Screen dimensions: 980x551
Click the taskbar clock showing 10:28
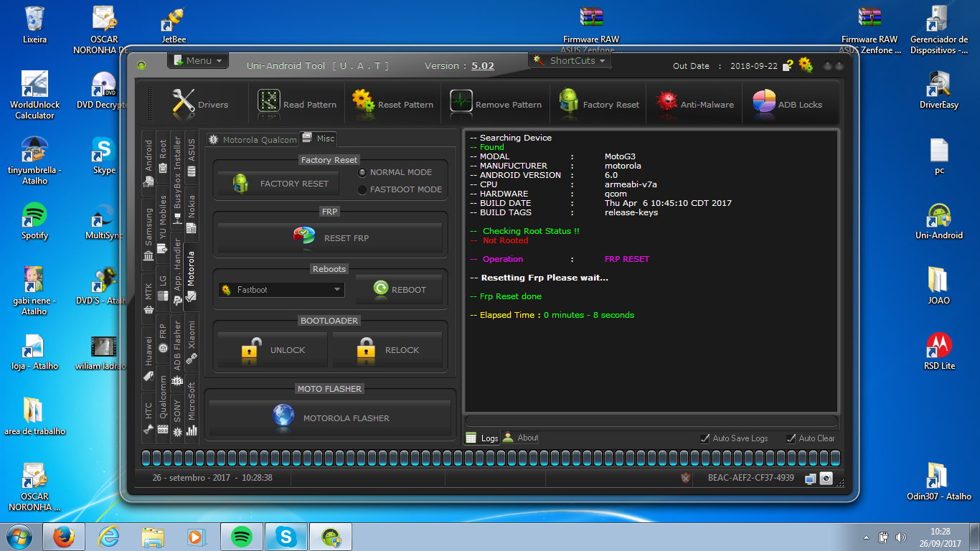click(940, 537)
